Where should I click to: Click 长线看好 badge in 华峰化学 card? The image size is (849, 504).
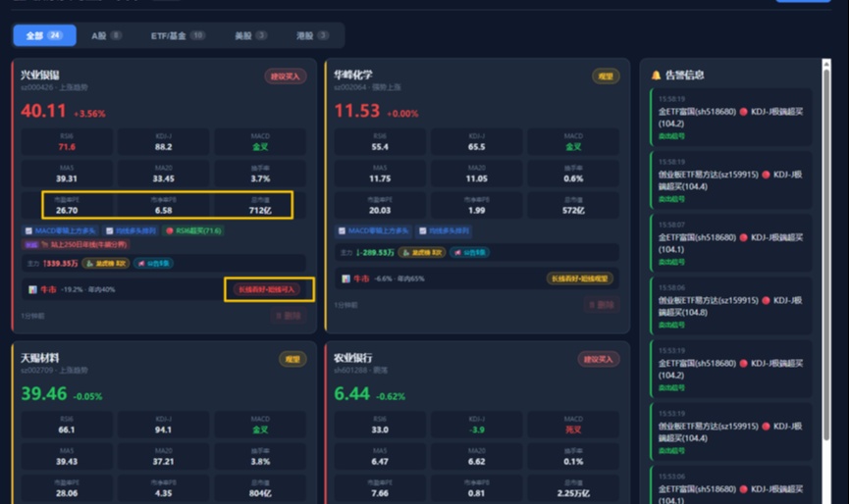click(x=579, y=278)
